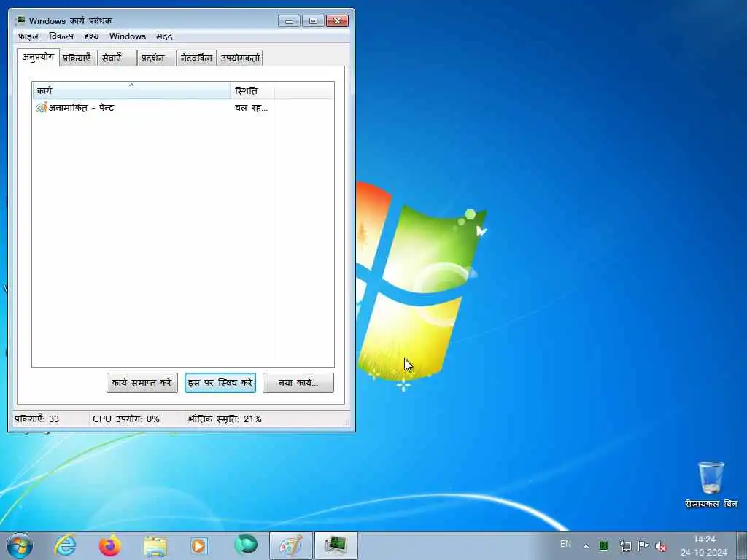Open the Windows menu in Task Manager
Screen dimensions: 747x560
127,36
